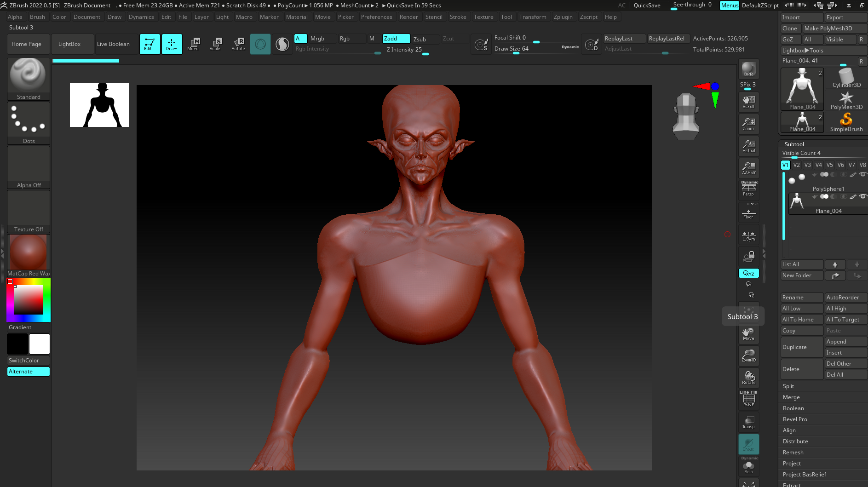Image resolution: width=868 pixels, height=487 pixels.
Task: Click the BPR render icon
Action: 748,69
